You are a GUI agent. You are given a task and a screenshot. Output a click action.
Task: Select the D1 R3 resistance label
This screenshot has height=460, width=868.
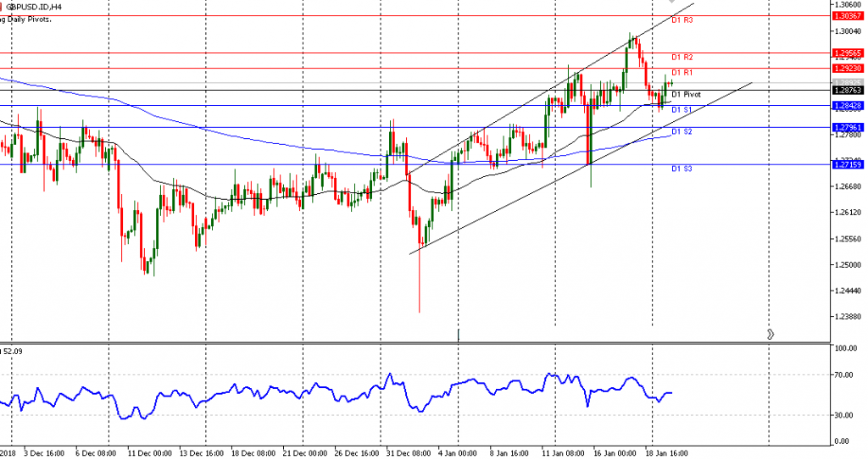[682, 19]
